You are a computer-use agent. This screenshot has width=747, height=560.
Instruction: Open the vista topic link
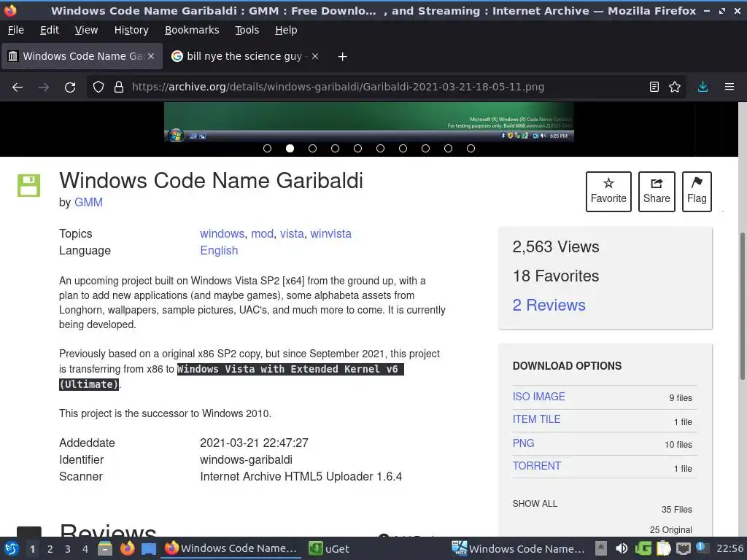(292, 234)
